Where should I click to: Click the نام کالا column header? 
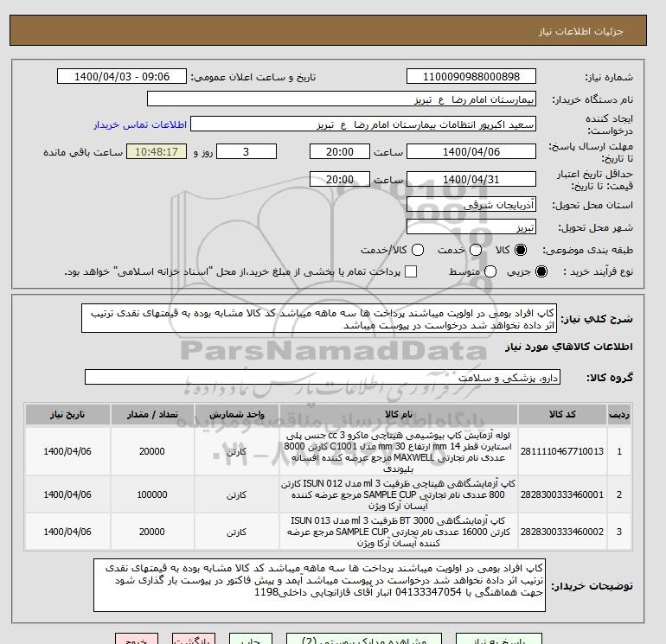[399, 414]
